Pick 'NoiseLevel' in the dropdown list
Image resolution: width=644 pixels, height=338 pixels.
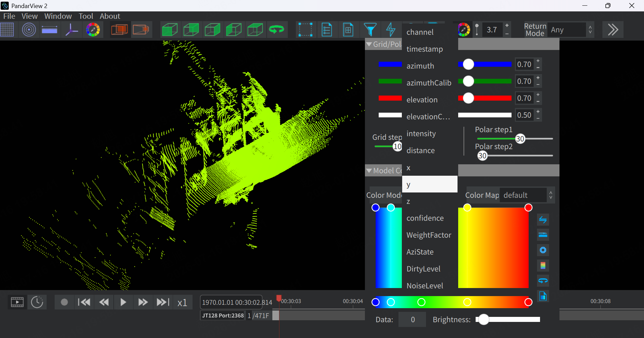coord(430,286)
